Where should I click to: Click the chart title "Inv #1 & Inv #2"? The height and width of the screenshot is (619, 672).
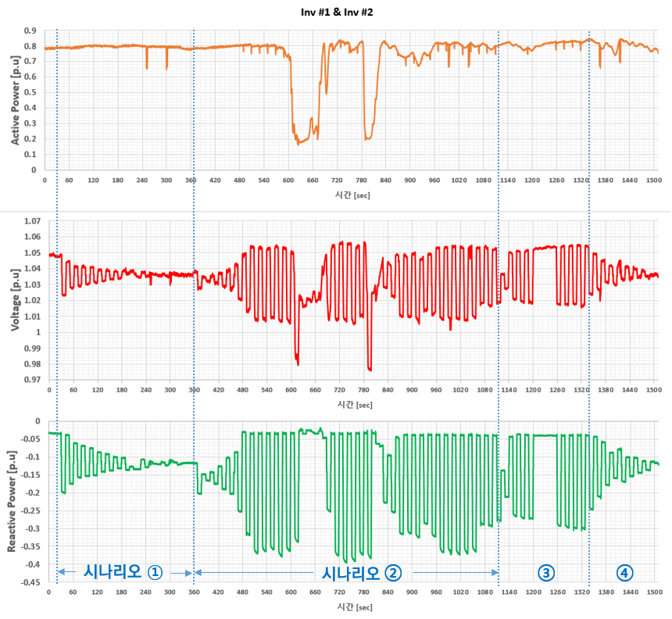pos(337,12)
